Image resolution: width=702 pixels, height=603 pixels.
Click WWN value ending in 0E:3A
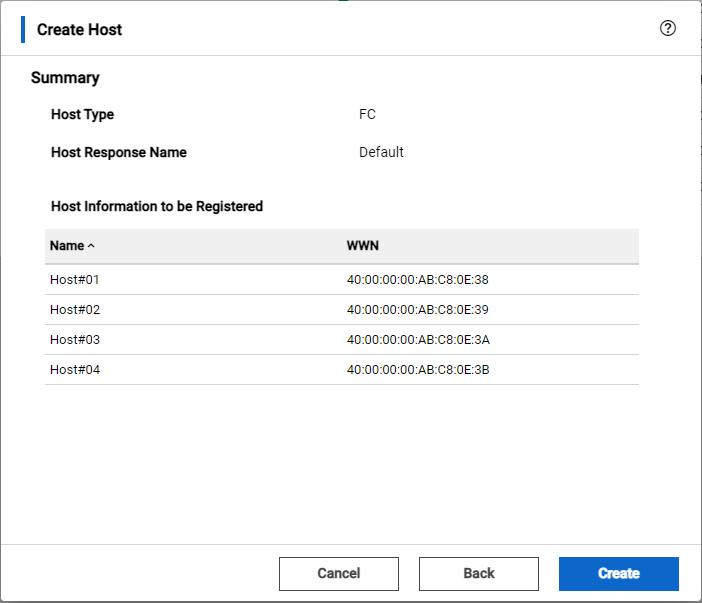pyautogui.click(x=418, y=340)
